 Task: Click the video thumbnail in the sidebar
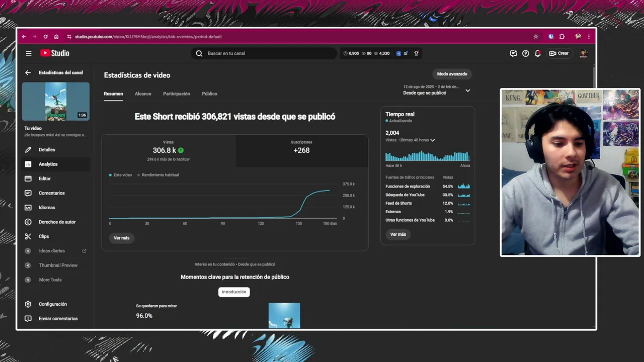pyautogui.click(x=56, y=102)
